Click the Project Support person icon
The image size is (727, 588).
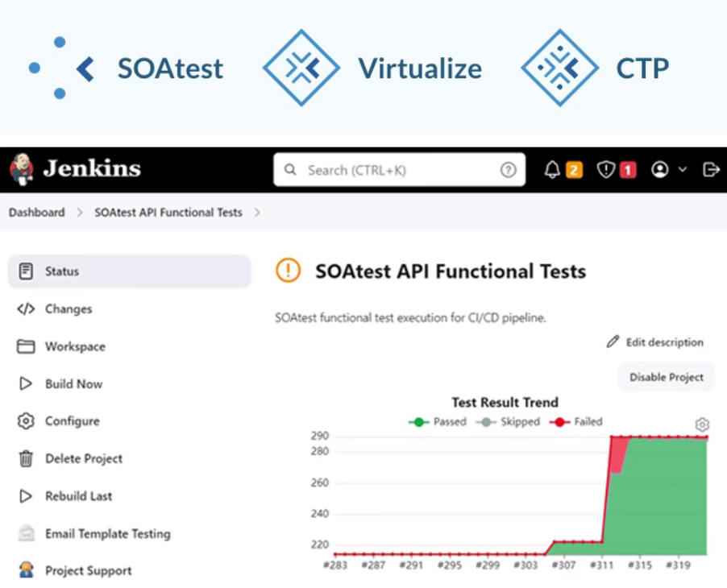coord(27,569)
